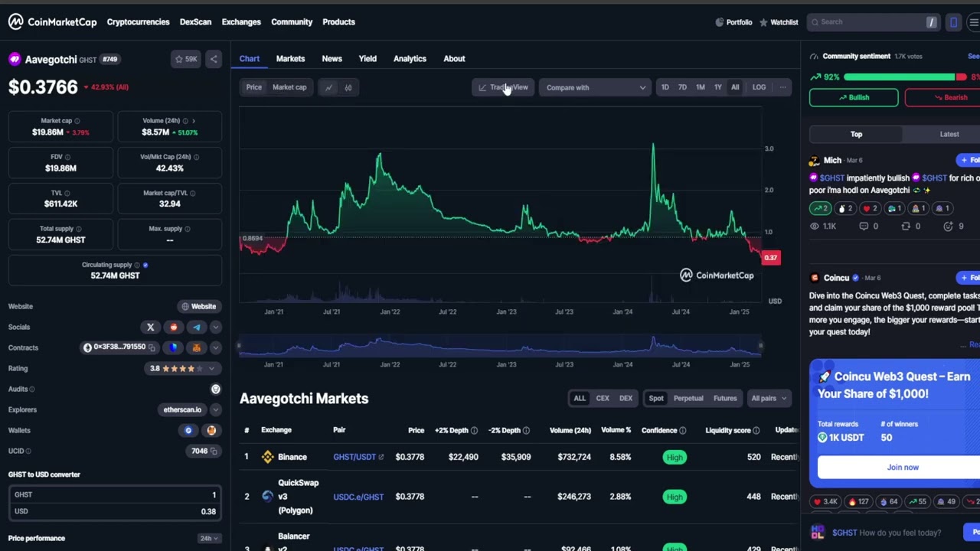Set the chart range to 7D

pyautogui.click(x=682, y=87)
